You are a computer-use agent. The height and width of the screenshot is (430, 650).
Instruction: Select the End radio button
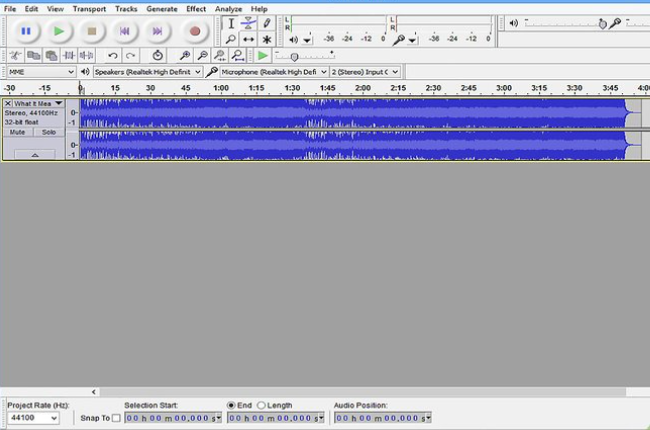232,405
